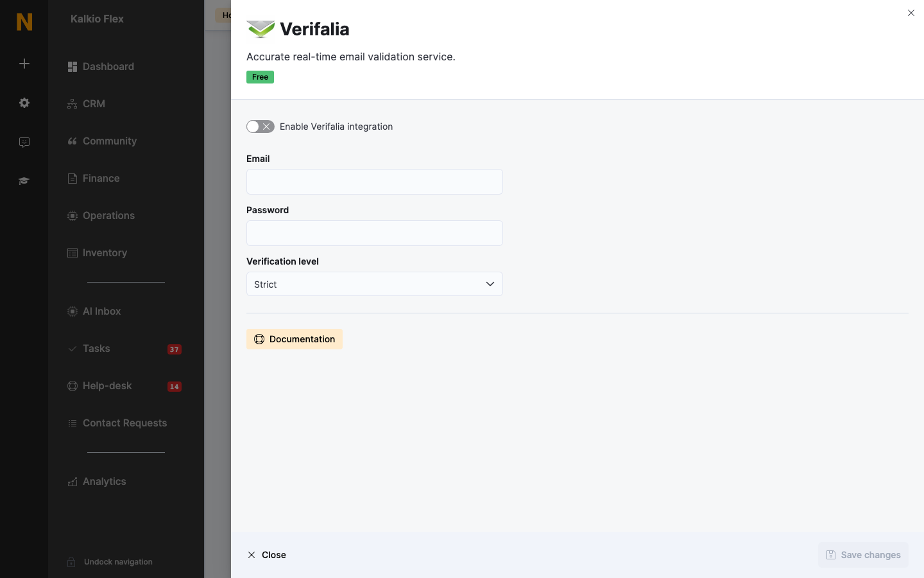Viewport: 924px width, 578px height.
Task: Click the Help-desk lifebuoy icon
Action: (73, 386)
